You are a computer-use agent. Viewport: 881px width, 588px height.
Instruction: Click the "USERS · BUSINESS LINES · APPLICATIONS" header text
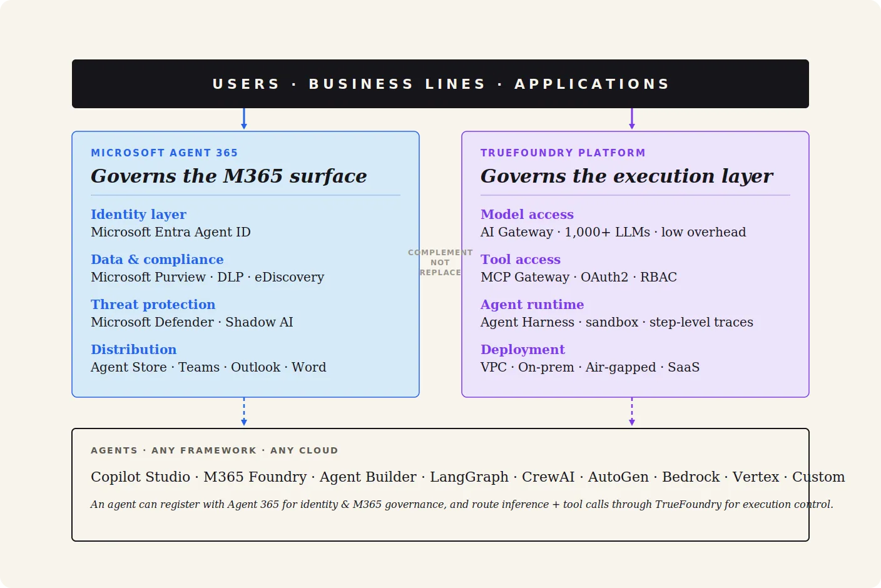pyautogui.click(x=440, y=84)
